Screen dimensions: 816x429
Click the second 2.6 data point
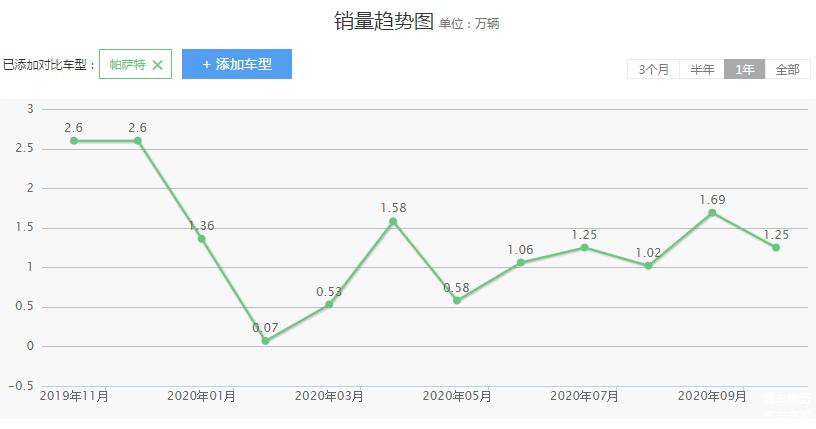tap(138, 141)
